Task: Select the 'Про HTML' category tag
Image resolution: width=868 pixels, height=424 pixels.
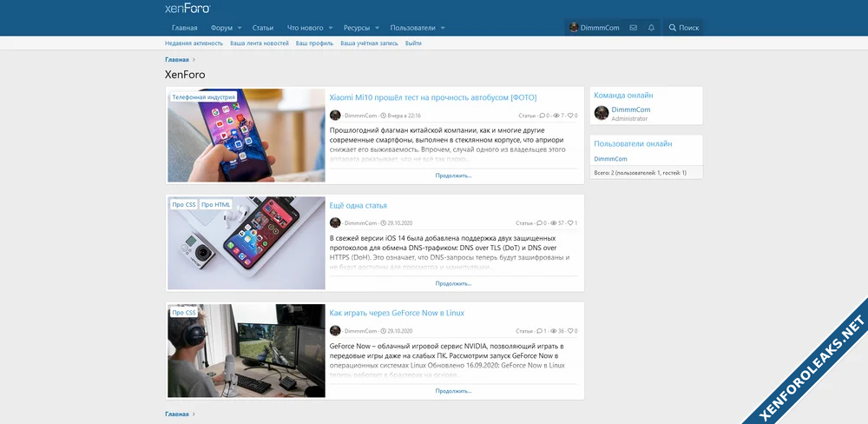Action: [x=216, y=205]
